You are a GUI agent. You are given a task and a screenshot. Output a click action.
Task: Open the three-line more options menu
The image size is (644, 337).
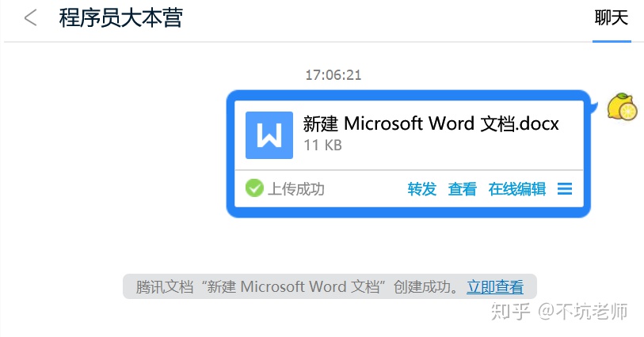pyautogui.click(x=565, y=189)
